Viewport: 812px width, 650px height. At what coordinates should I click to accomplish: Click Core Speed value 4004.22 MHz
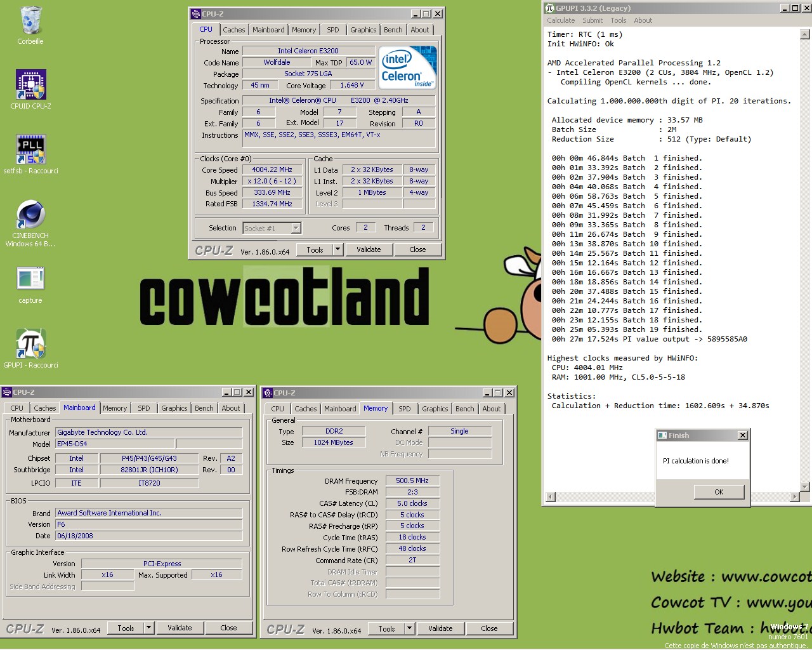[x=272, y=169]
